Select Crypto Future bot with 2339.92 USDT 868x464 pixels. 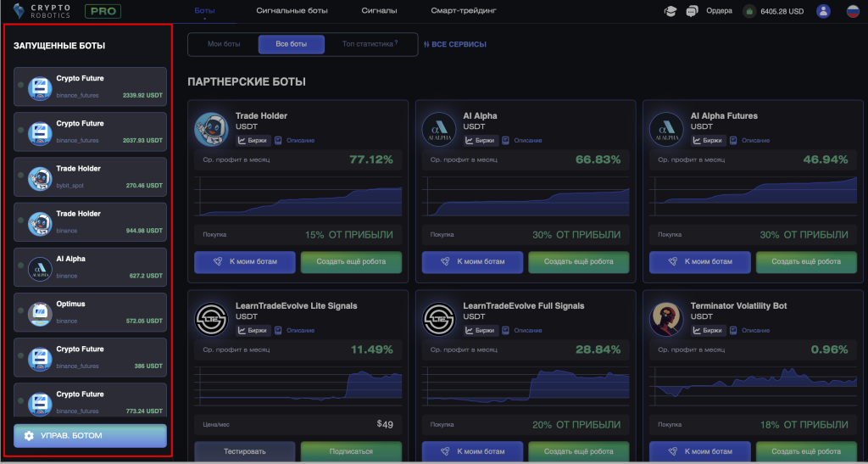tap(90, 87)
